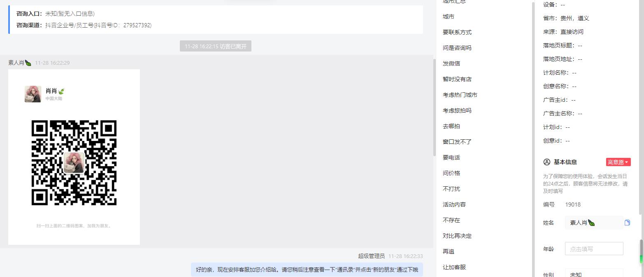This screenshot has width=644, height=277.
Task: Select quick reply 活动内容
Action: pyautogui.click(x=454, y=204)
